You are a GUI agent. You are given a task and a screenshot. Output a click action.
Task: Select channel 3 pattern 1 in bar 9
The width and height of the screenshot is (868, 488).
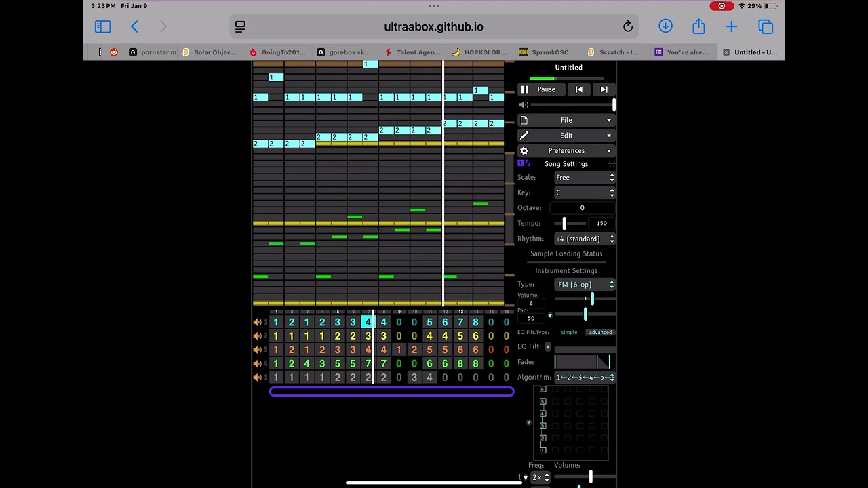399,350
